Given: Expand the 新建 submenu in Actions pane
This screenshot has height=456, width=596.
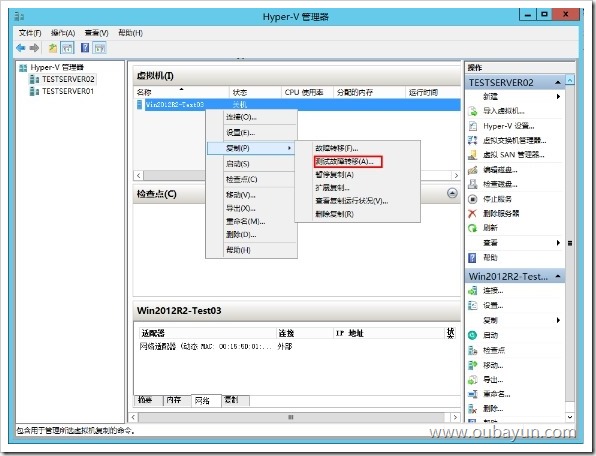Looking at the screenshot, I should [558, 97].
